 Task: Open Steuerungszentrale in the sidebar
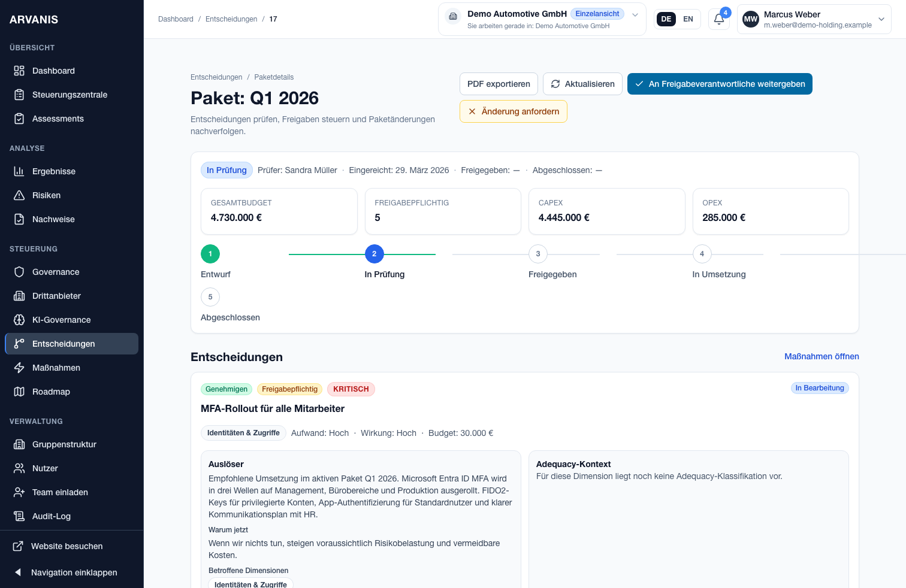point(70,95)
